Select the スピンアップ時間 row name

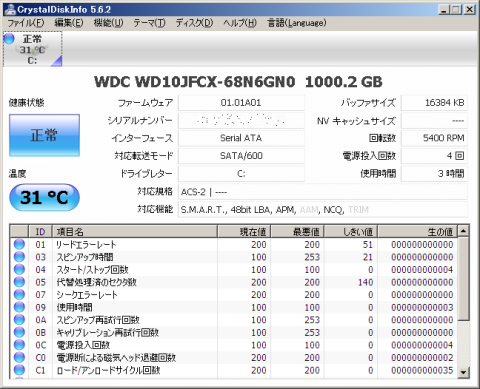[85, 257]
